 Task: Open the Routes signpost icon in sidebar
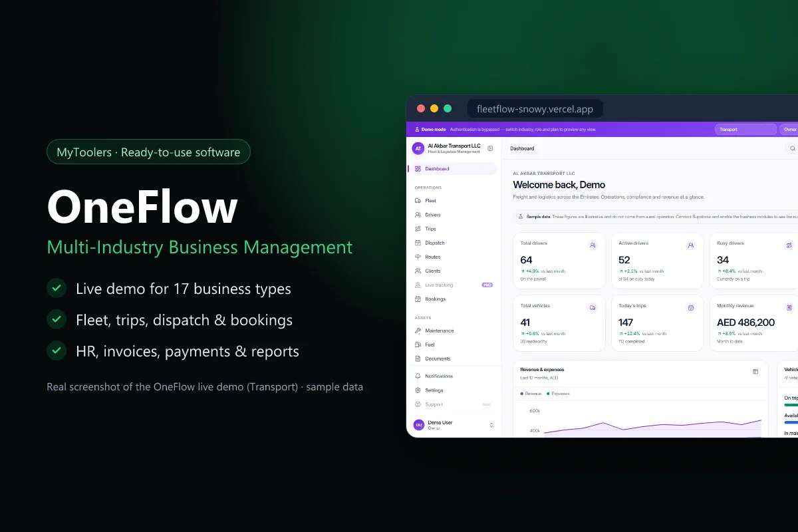(x=418, y=257)
